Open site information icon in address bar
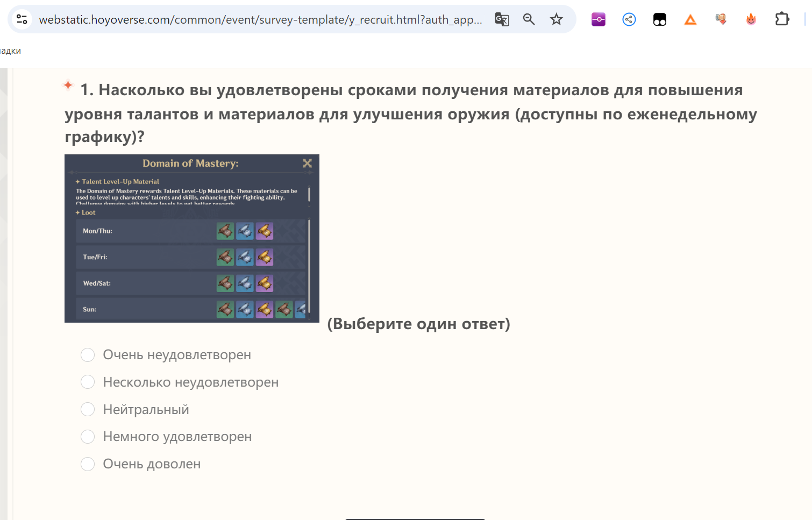 coord(22,19)
